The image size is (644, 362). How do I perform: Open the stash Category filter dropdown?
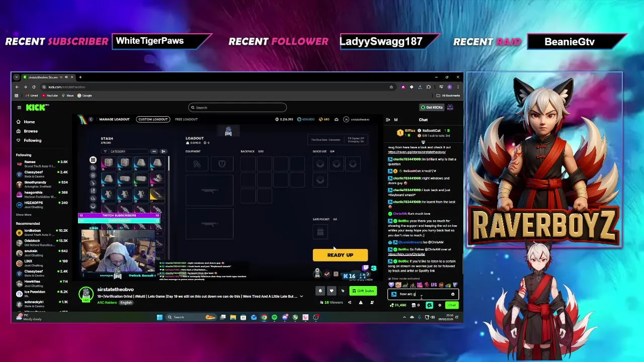126,151
